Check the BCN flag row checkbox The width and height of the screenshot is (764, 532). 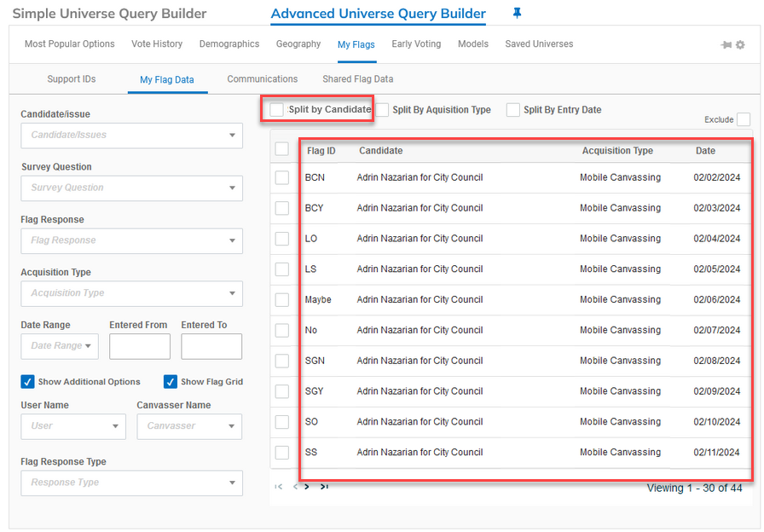point(281,177)
